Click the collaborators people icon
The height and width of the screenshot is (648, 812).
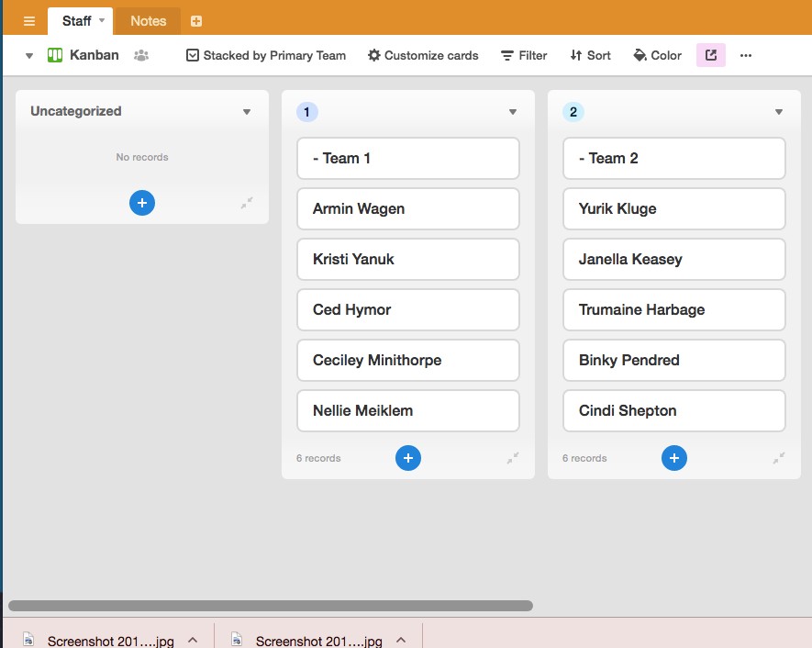click(141, 55)
